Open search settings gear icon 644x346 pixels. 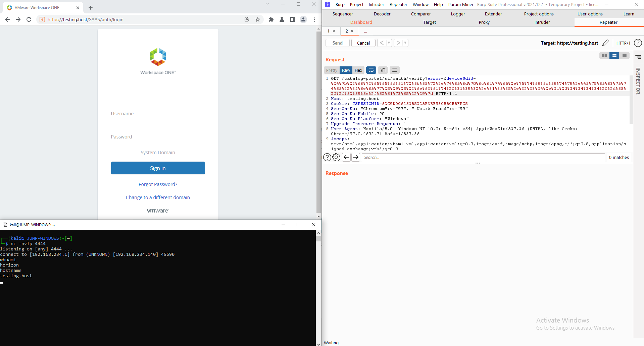tap(336, 157)
